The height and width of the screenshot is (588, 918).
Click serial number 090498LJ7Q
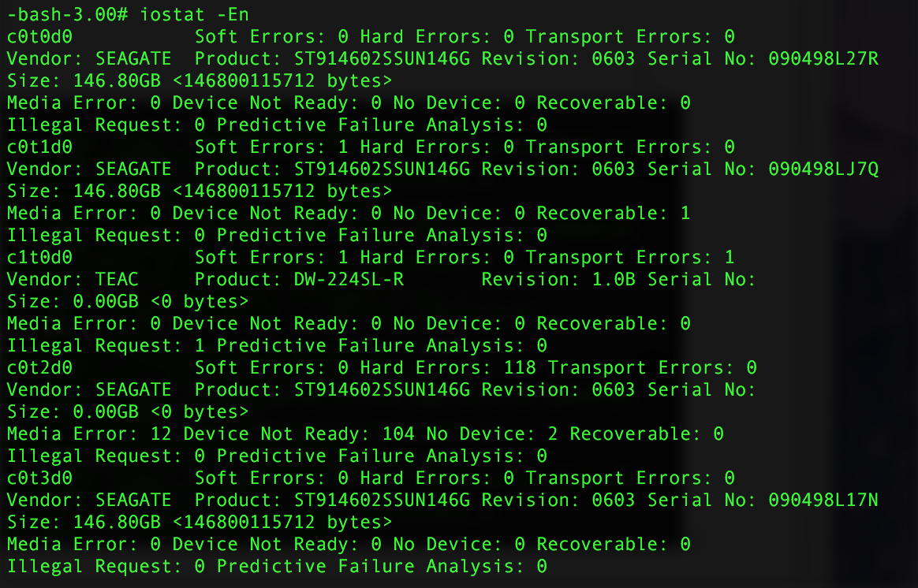pos(823,169)
